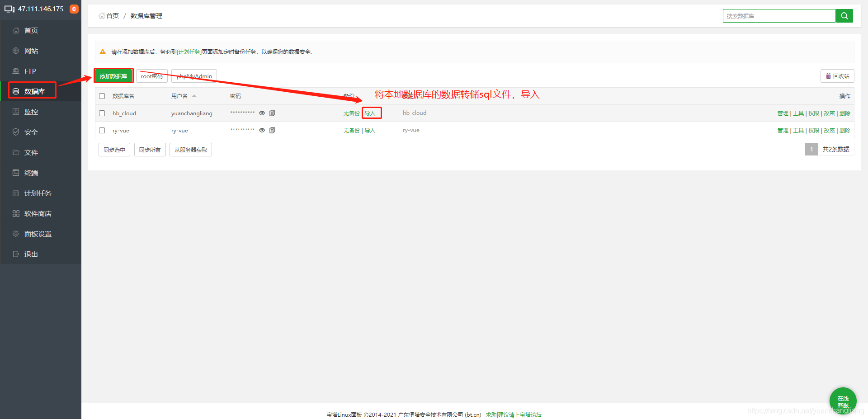Click the home icon in breadcrumb

coord(102,16)
